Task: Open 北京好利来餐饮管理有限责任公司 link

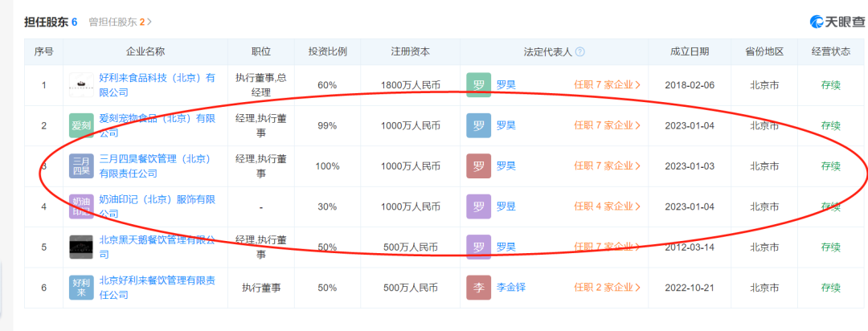Action: pos(158,288)
